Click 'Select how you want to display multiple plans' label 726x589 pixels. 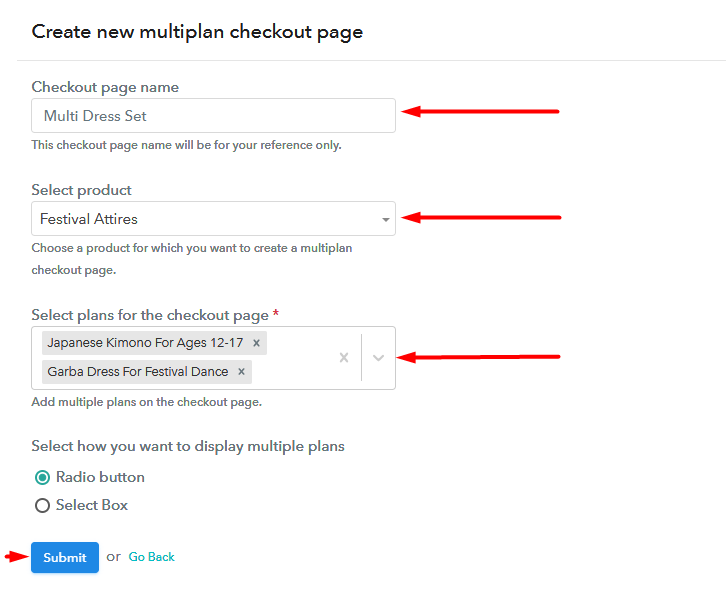point(188,446)
